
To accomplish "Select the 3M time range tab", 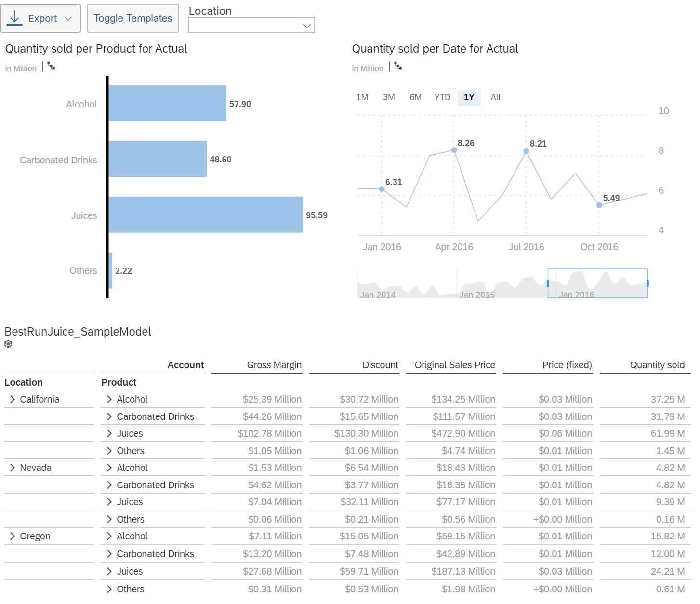I will (389, 97).
